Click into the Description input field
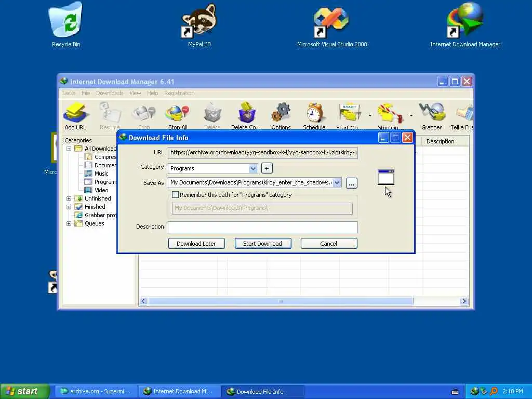Viewport: 532px width, 399px height. click(262, 228)
